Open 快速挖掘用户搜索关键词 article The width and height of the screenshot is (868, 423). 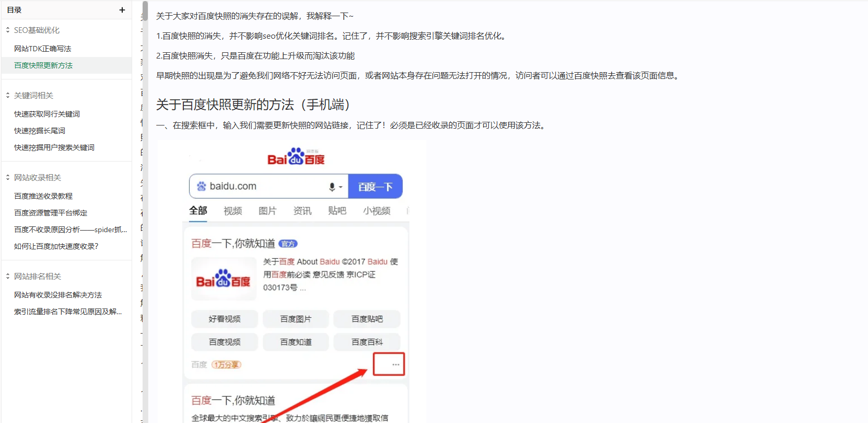(x=54, y=147)
